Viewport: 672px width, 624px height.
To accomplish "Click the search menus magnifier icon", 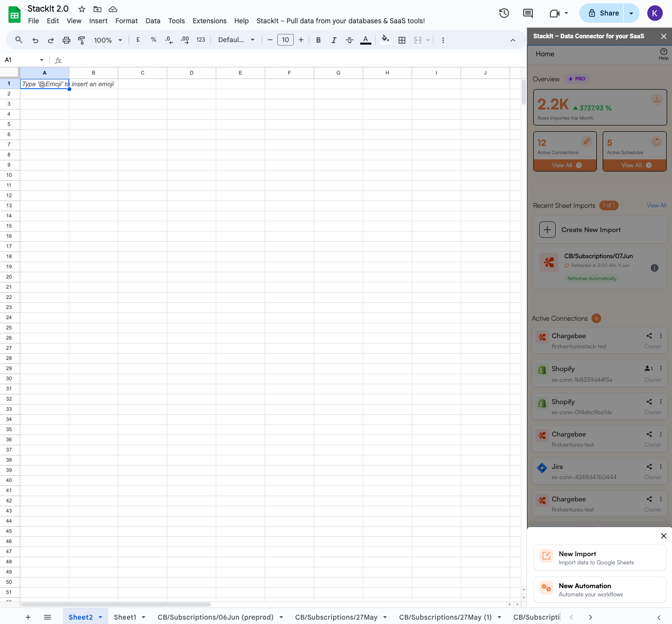I will click(19, 40).
